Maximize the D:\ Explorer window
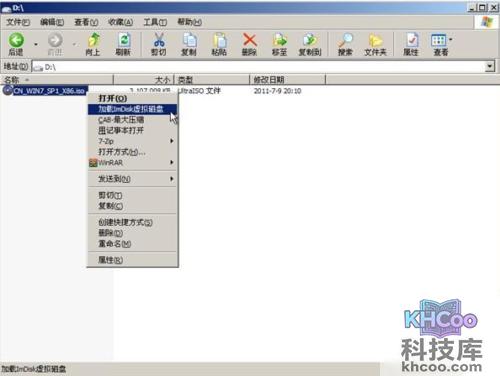Viewport: 500px width, 376px height. (x=482, y=7)
